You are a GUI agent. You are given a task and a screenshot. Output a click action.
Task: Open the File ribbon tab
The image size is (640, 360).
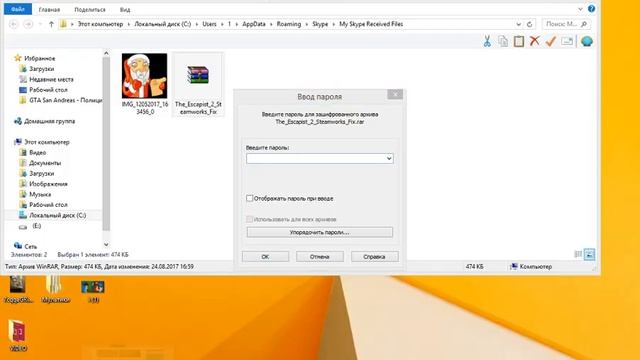(18, 9)
